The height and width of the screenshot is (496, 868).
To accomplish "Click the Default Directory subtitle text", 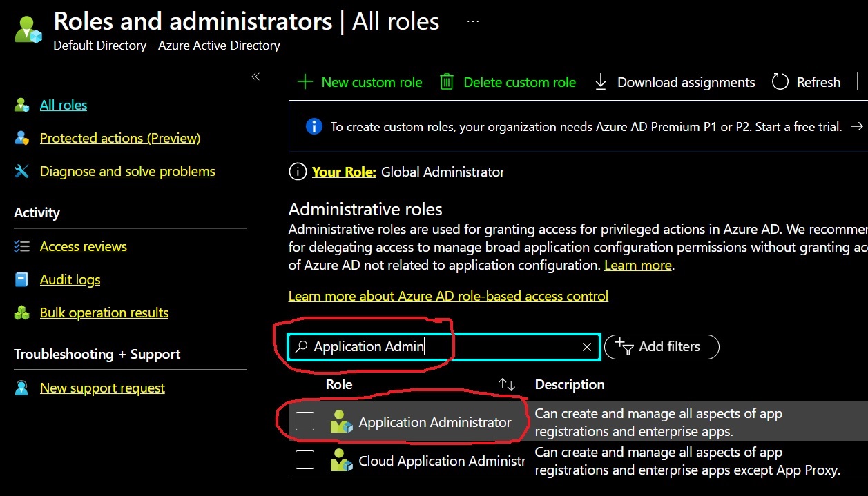I will [x=166, y=46].
